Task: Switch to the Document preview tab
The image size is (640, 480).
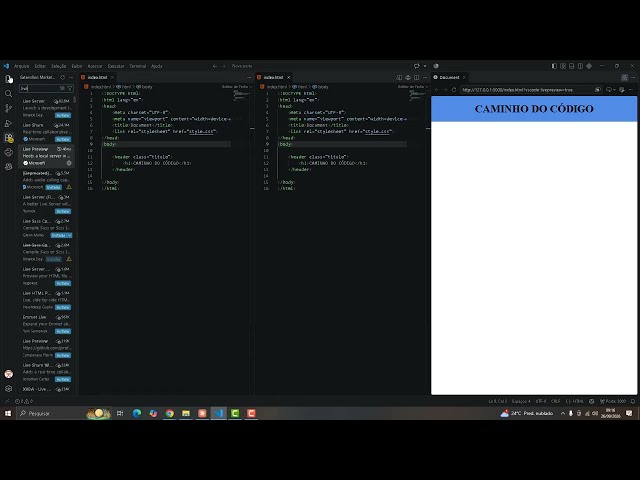Action: pyautogui.click(x=449, y=77)
